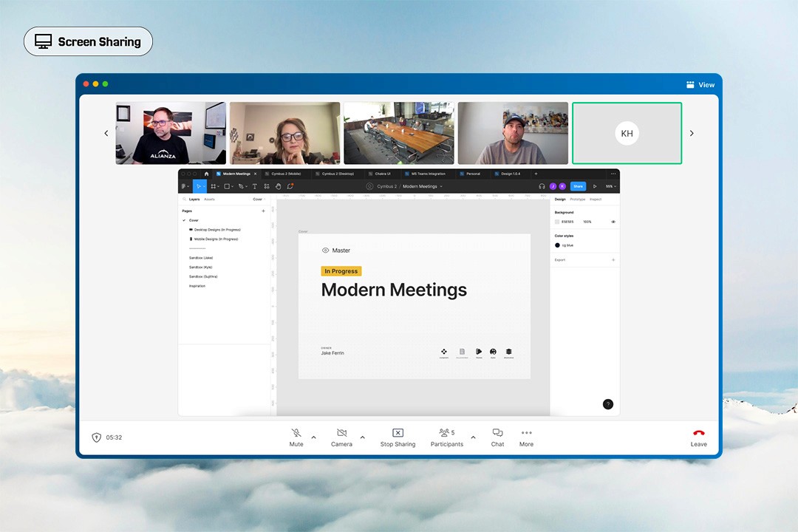798x532 pixels.
Task: Show previous participants with left arrow
Action: tap(106, 134)
